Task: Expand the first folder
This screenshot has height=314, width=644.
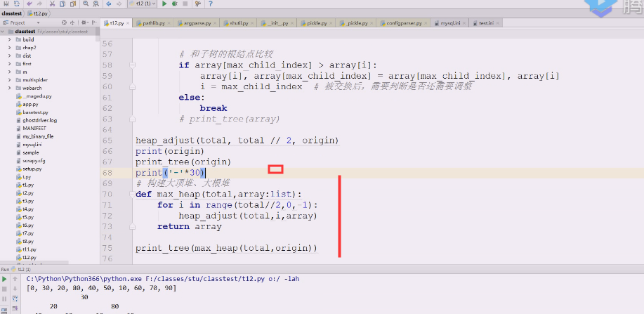Action: point(9,64)
